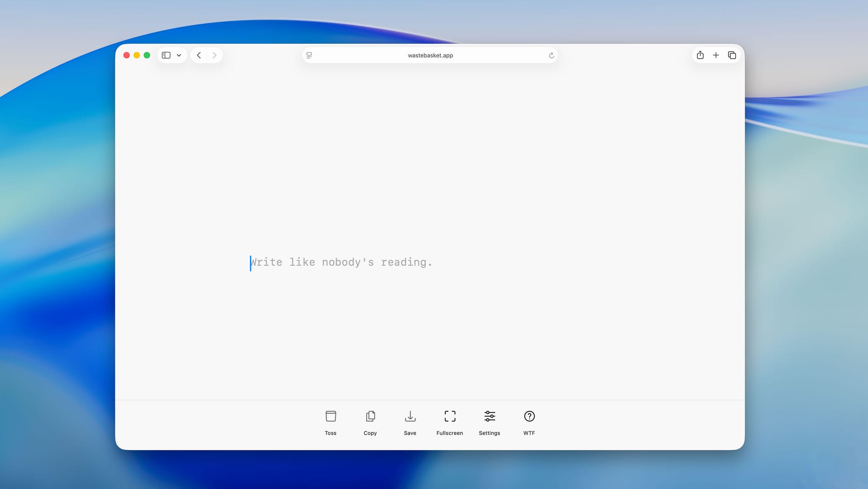Click into the 'Write like nobody's reading' text area

click(341, 262)
